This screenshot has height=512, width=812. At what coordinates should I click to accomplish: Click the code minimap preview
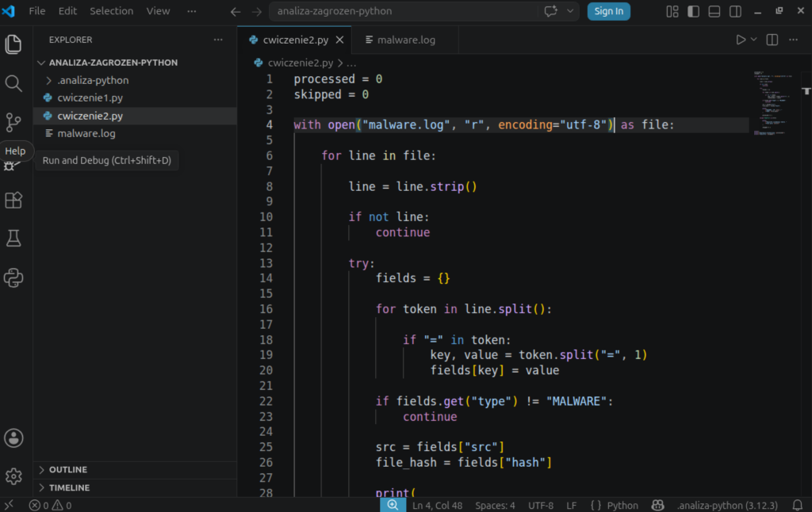(x=772, y=104)
